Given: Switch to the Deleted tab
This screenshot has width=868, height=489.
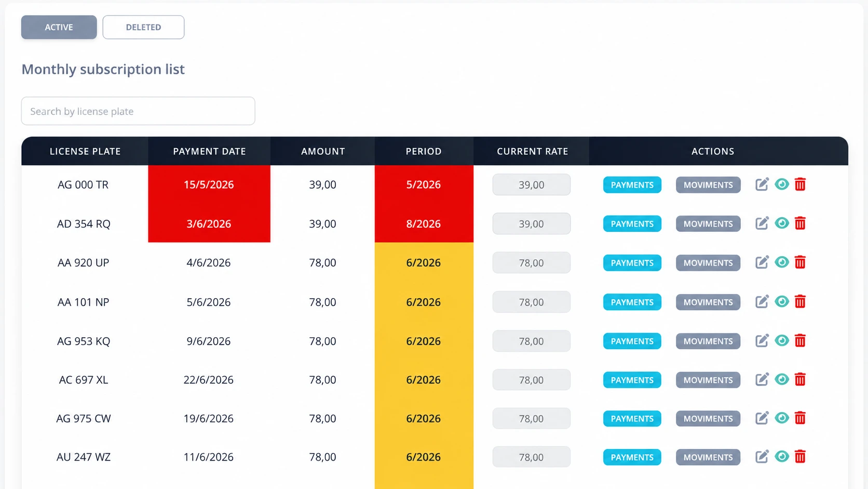Looking at the screenshot, I should pyautogui.click(x=143, y=27).
